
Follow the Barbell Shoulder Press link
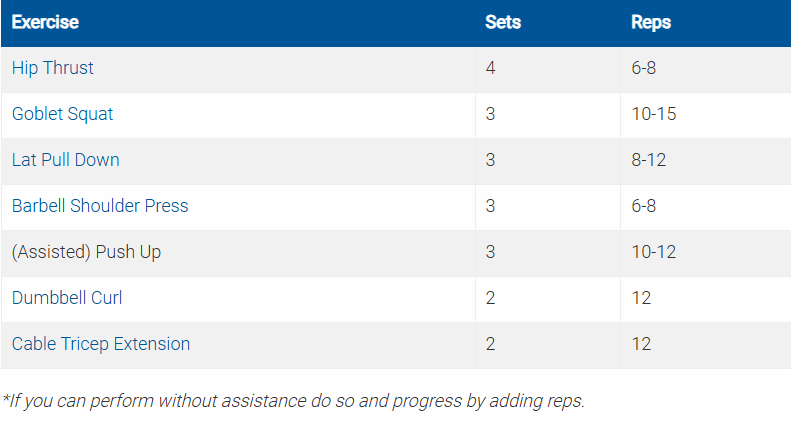pyautogui.click(x=100, y=206)
